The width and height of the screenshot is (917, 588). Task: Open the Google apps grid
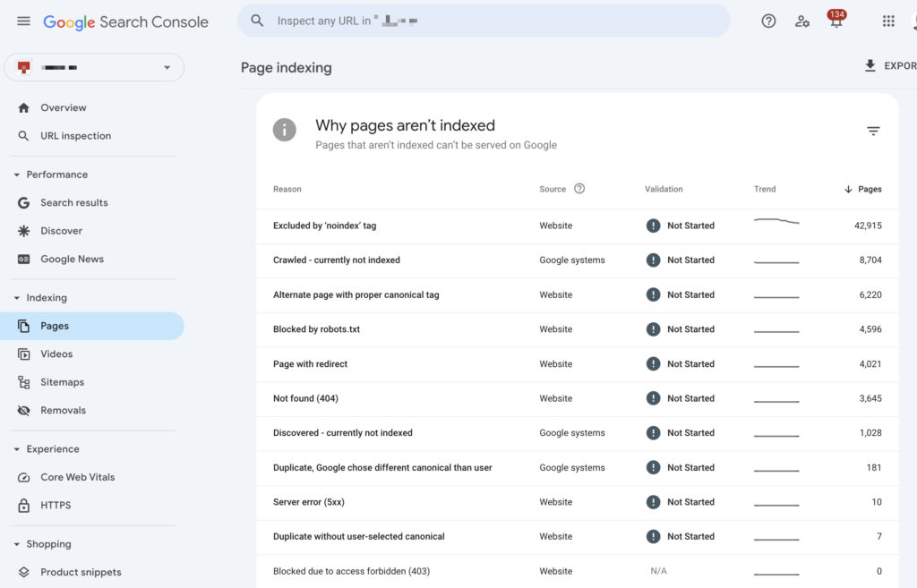(x=888, y=21)
